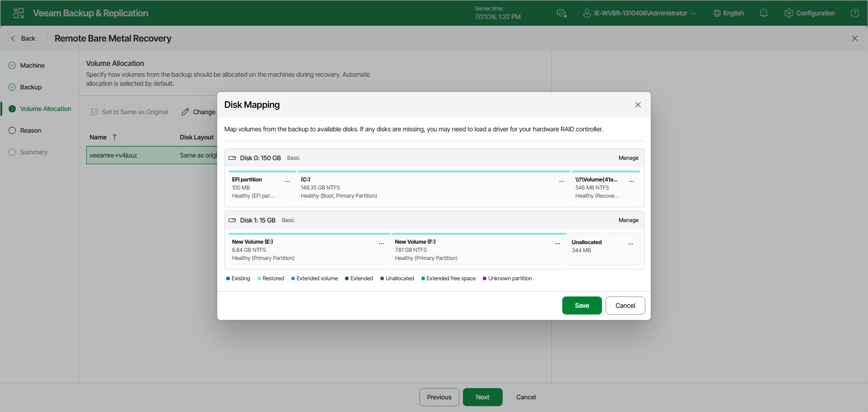Open options for \\?\Volume{41a recovery partition
The height and width of the screenshot is (412, 868).
click(631, 181)
